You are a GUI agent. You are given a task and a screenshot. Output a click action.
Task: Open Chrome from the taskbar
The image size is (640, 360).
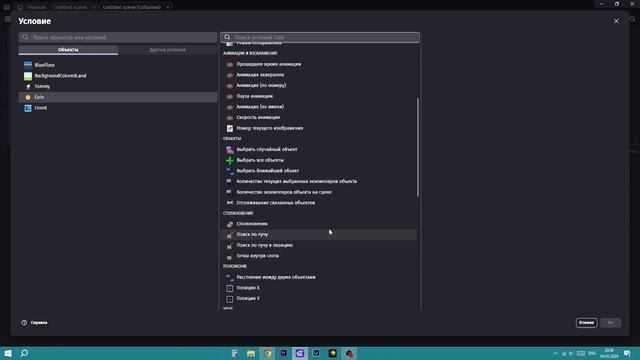coord(267,353)
